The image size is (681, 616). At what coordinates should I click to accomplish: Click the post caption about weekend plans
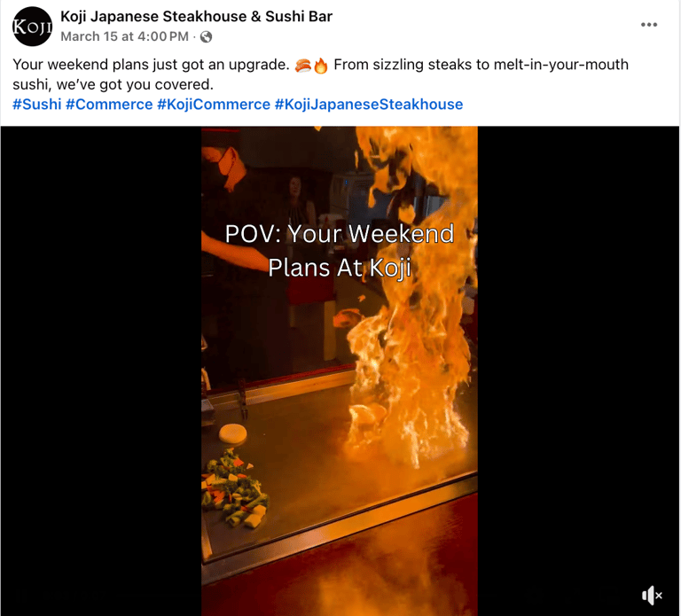pyautogui.click(x=320, y=74)
